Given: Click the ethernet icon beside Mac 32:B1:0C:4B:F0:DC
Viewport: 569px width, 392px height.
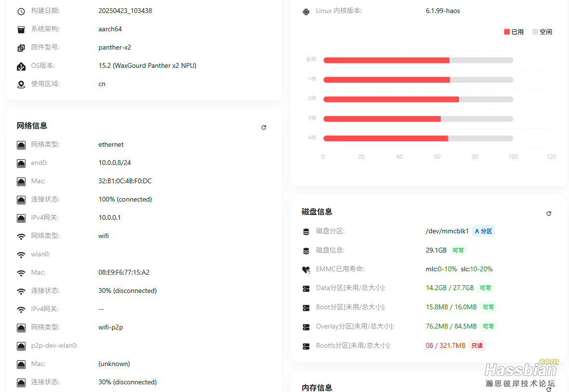Looking at the screenshot, I should pos(21,182).
